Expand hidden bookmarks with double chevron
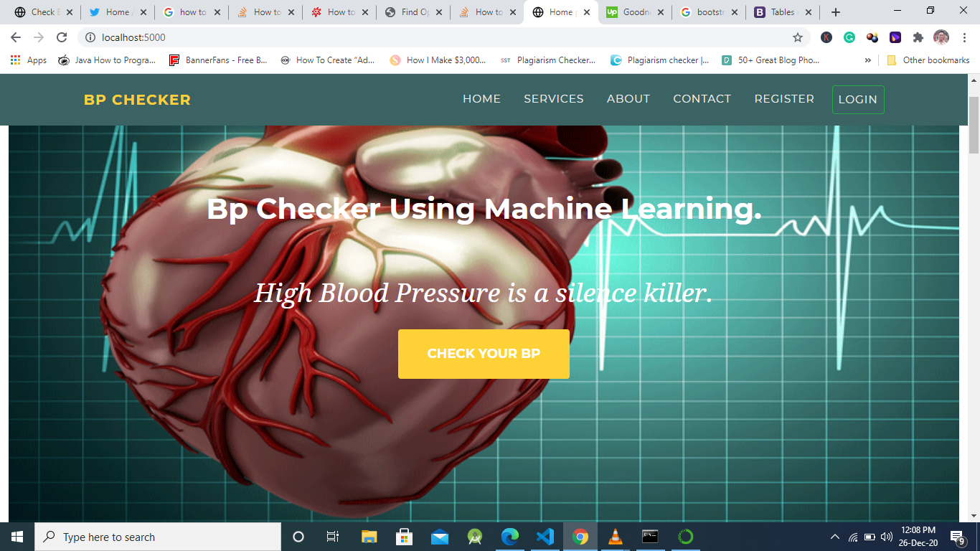Image resolution: width=980 pixels, height=551 pixels. [868, 60]
